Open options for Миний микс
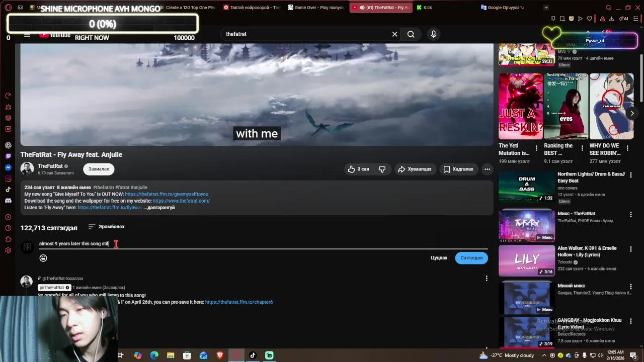The image size is (644, 362). 630,286
